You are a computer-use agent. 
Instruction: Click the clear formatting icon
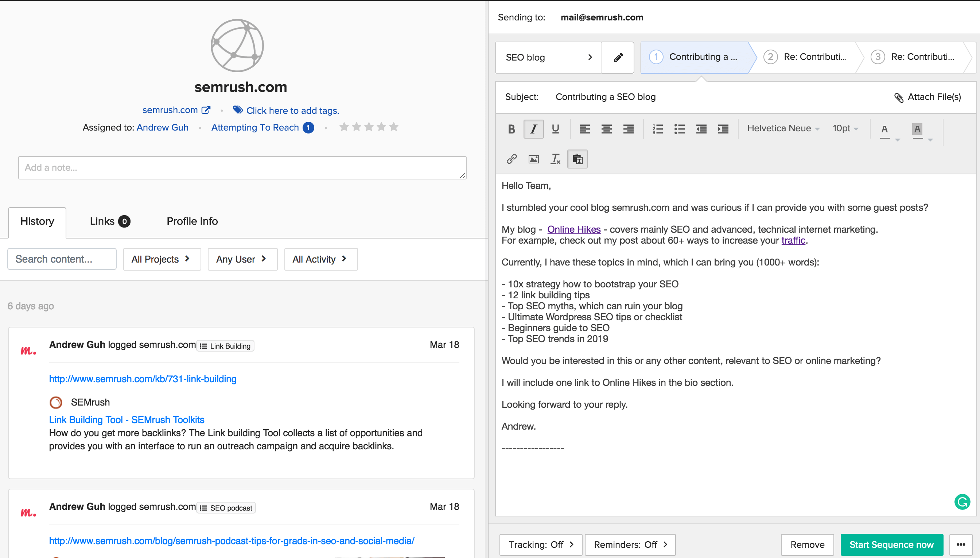555,159
